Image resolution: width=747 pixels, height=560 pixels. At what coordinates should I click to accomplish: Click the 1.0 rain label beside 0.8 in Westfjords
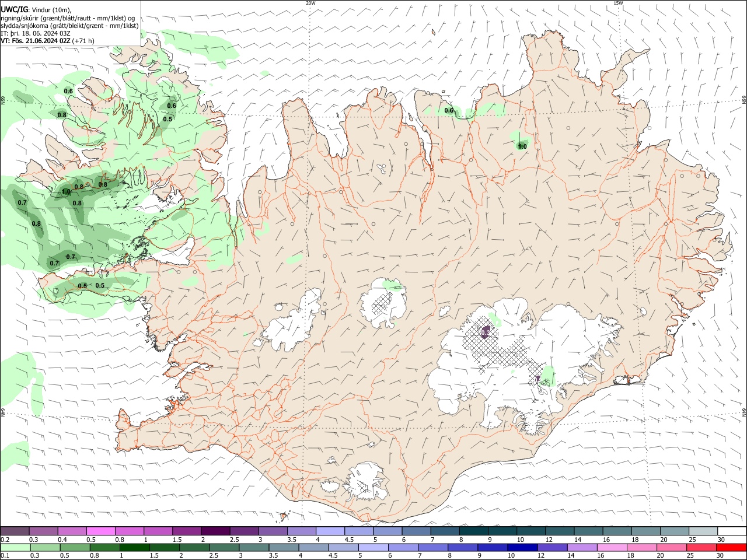pyautogui.click(x=66, y=191)
